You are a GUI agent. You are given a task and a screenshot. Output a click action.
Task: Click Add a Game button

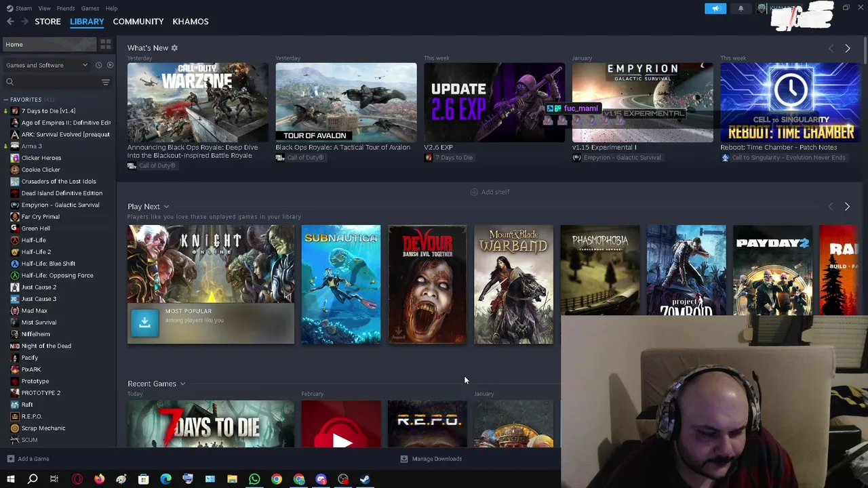tap(28, 459)
